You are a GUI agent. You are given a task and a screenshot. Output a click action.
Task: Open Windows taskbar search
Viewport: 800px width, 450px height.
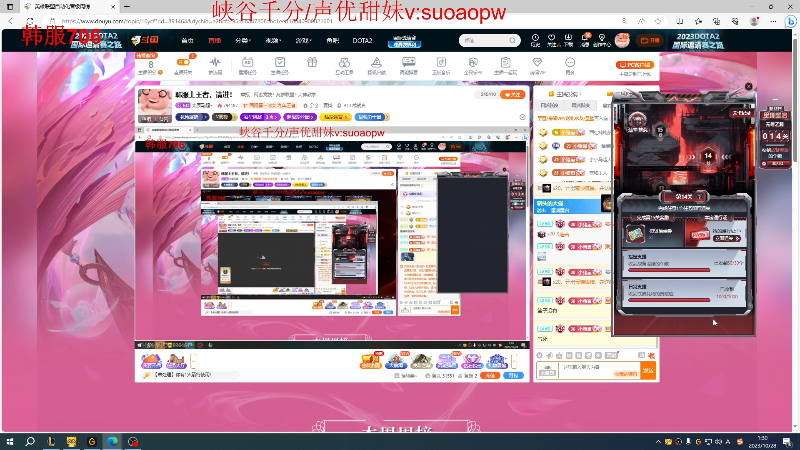[x=30, y=441]
